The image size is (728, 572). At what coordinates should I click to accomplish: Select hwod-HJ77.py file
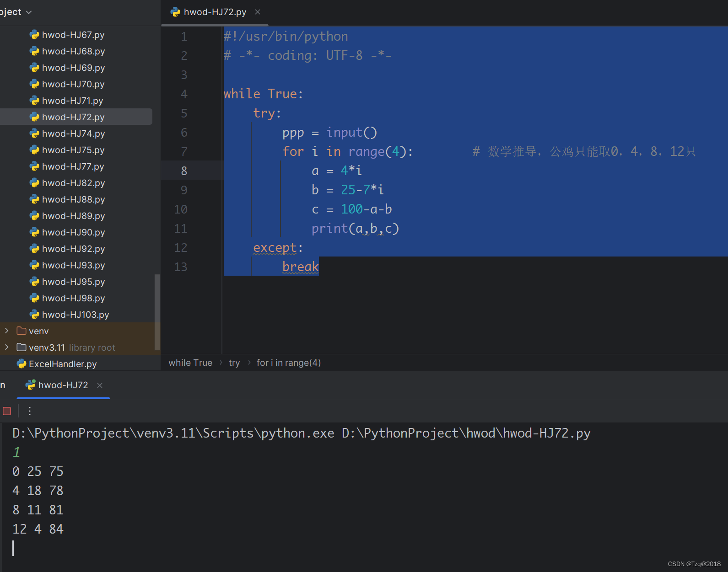tap(73, 166)
